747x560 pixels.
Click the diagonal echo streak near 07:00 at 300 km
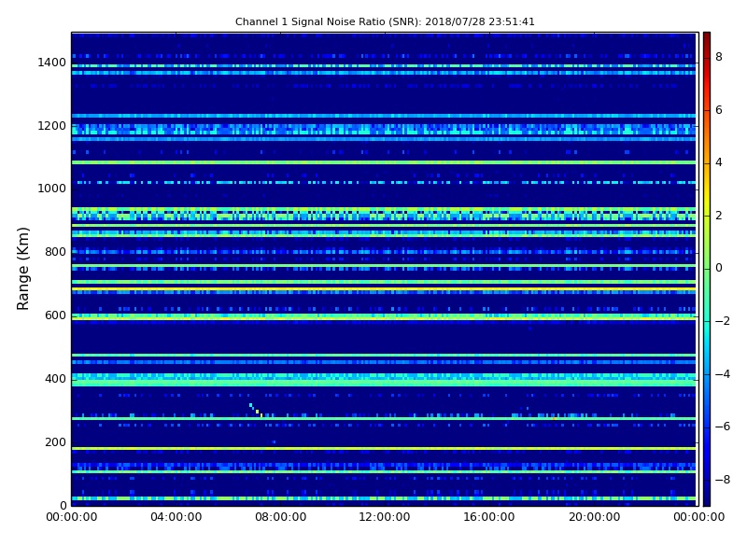pyautogui.click(x=256, y=410)
